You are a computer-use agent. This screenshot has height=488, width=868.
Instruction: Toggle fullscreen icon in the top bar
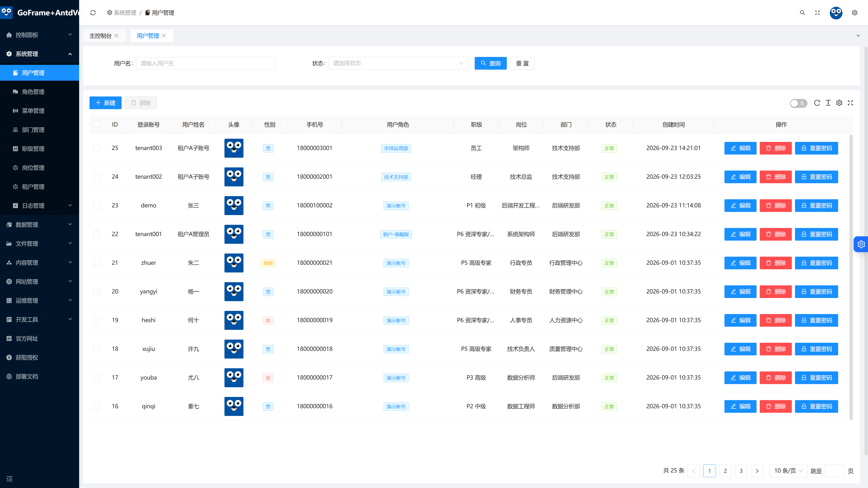click(817, 13)
